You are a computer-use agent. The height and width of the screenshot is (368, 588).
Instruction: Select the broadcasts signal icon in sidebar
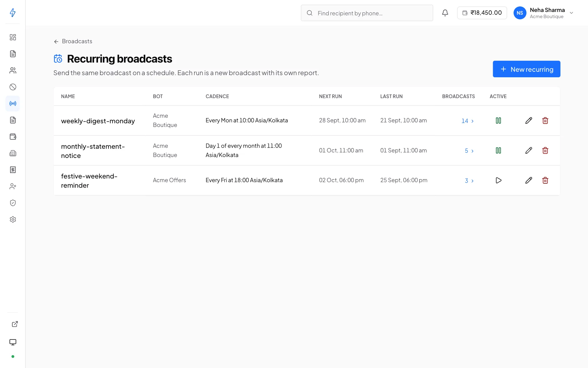point(13,104)
